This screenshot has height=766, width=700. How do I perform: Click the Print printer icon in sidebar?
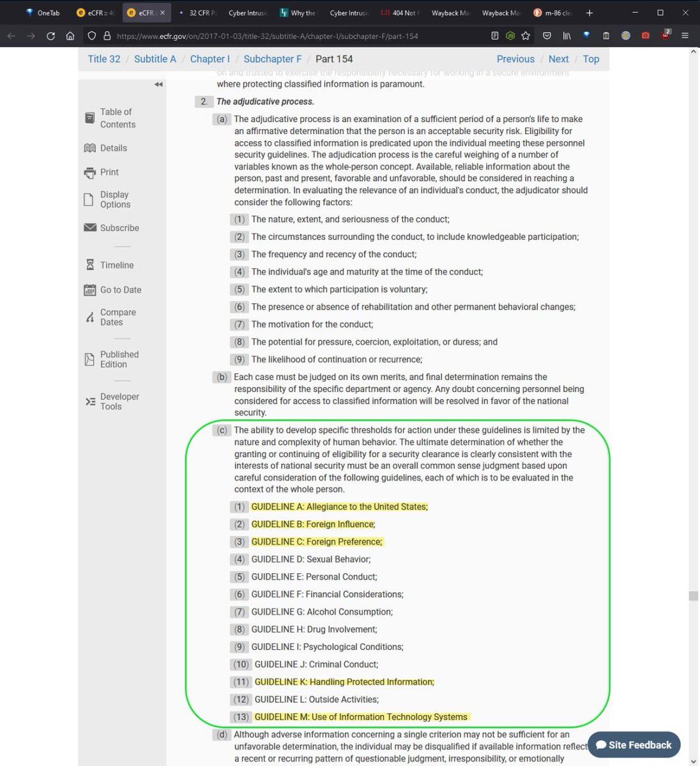90,172
